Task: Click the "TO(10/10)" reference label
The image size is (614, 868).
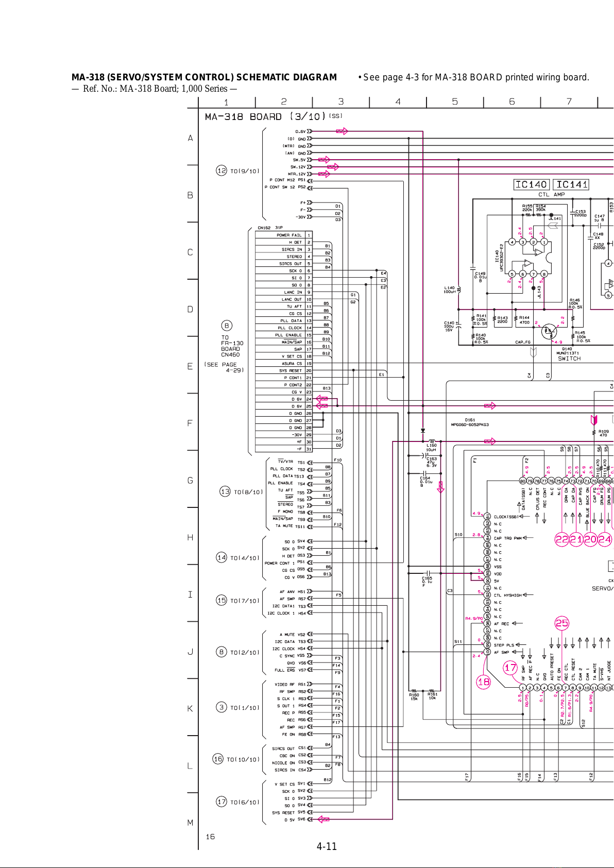Action: pyautogui.click(x=243, y=759)
